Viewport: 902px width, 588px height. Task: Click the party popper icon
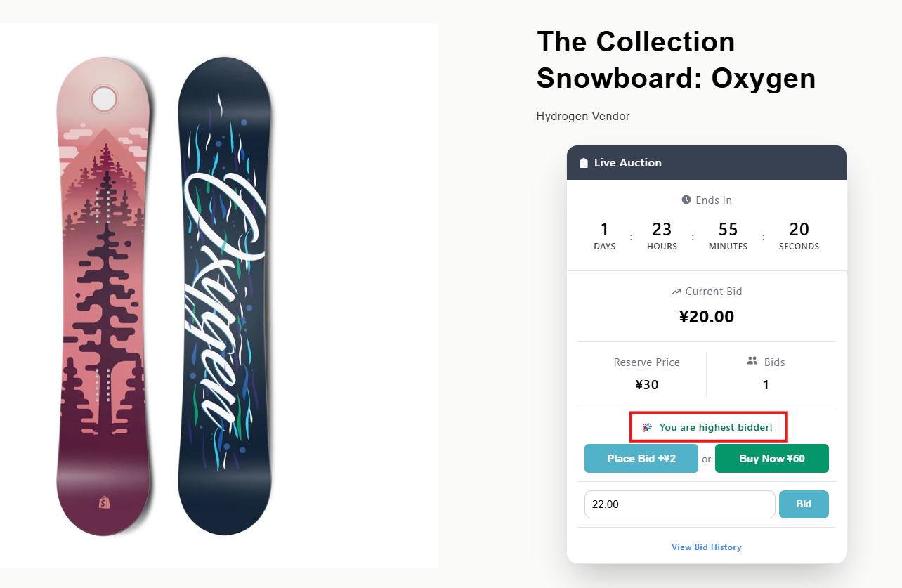point(647,427)
